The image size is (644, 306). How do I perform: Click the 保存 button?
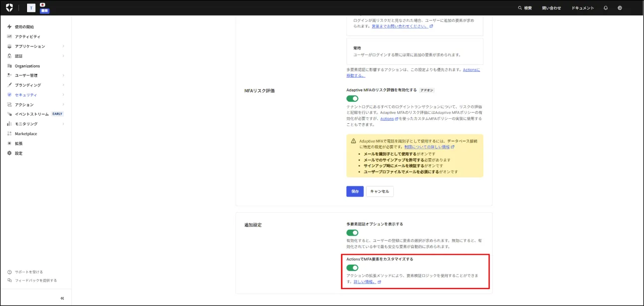coord(355,191)
